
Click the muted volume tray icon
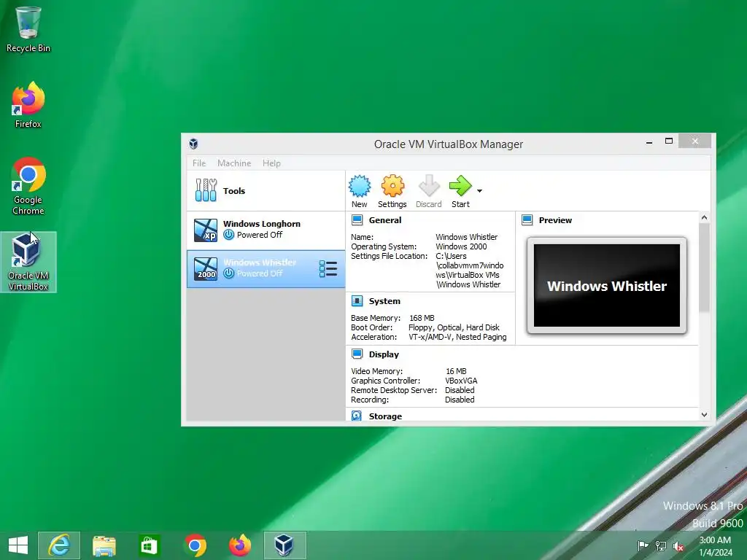point(678,545)
